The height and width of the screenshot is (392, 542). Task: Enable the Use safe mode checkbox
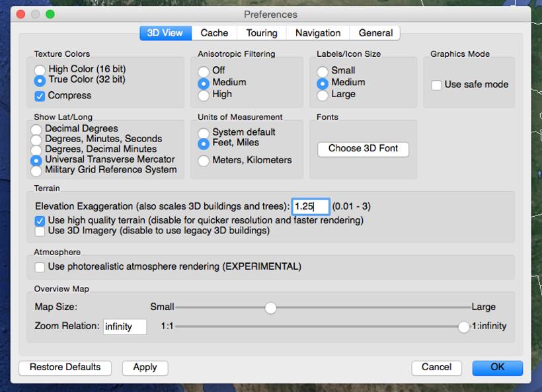coord(435,84)
